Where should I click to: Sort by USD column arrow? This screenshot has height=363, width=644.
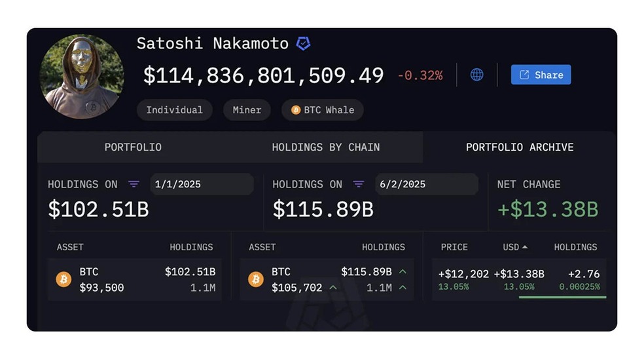[x=524, y=247]
